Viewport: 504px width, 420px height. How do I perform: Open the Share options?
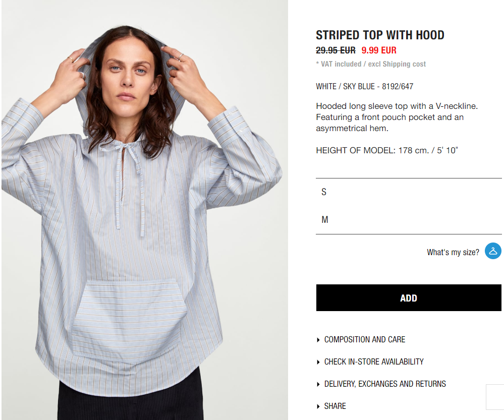(335, 406)
